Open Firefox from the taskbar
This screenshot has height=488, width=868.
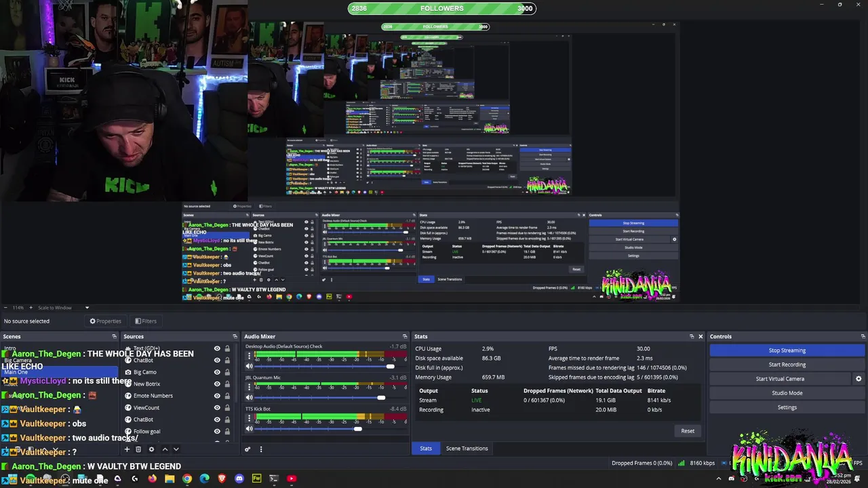[x=152, y=479]
